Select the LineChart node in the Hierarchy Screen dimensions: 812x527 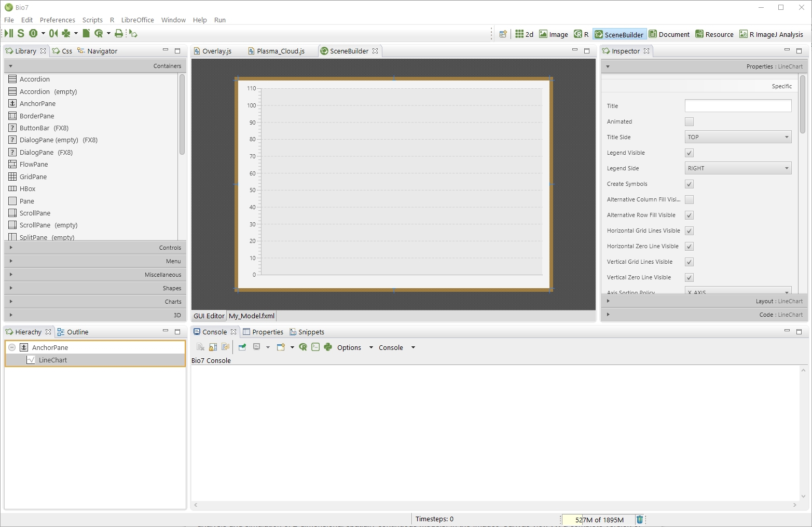tap(53, 360)
